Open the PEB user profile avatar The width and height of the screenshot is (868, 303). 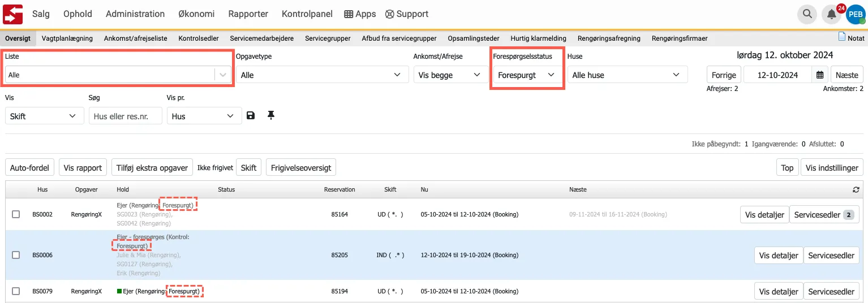[x=855, y=15]
